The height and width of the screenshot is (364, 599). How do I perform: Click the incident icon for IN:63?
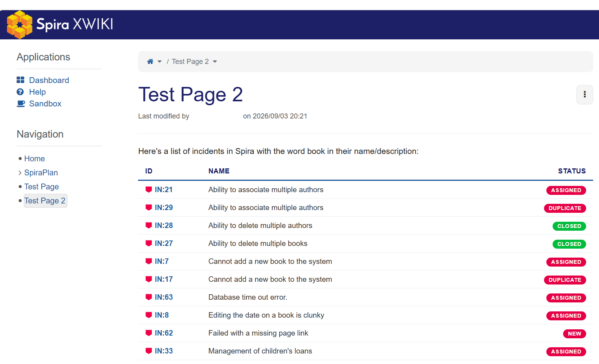pos(149,297)
